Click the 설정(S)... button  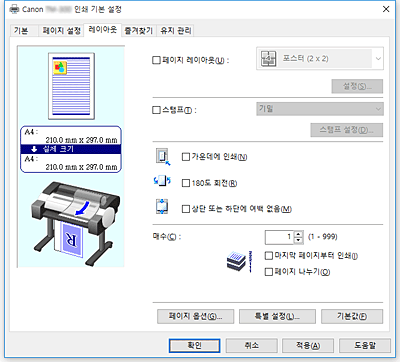click(x=357, y=86)
